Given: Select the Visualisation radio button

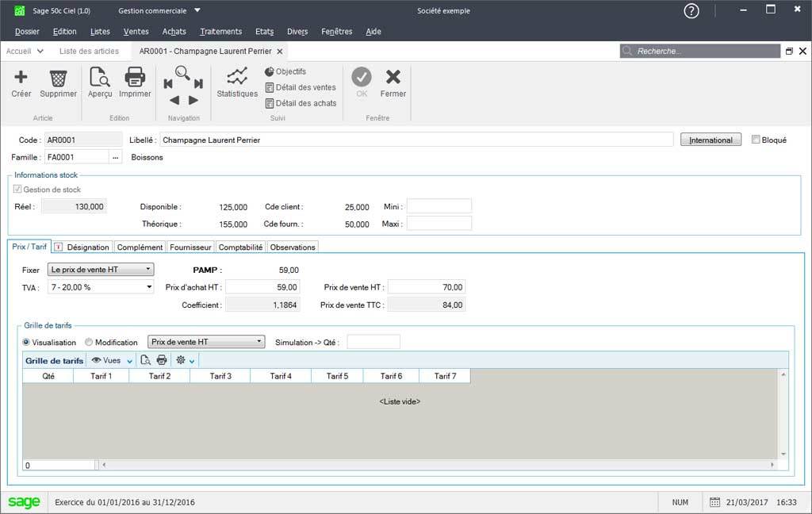Looking at the screenshot, I should 26,342.
